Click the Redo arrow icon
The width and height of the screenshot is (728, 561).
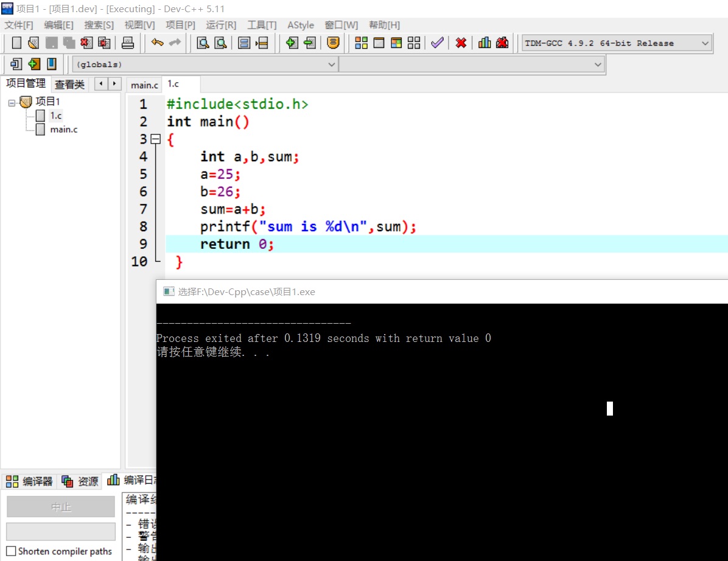point(175,43)
